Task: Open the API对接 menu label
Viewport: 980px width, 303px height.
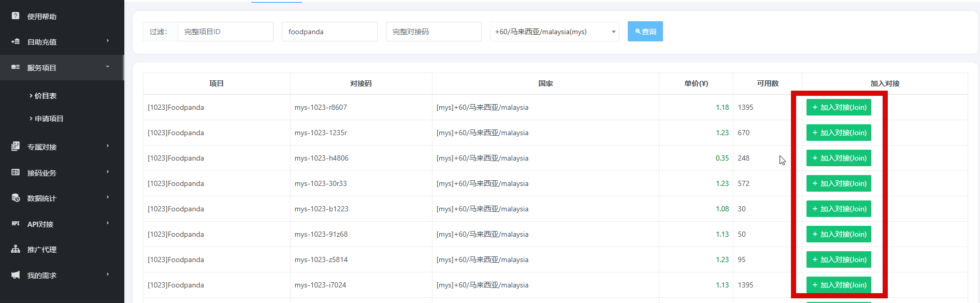Action: pyautogui.click(x=40, y=224)
